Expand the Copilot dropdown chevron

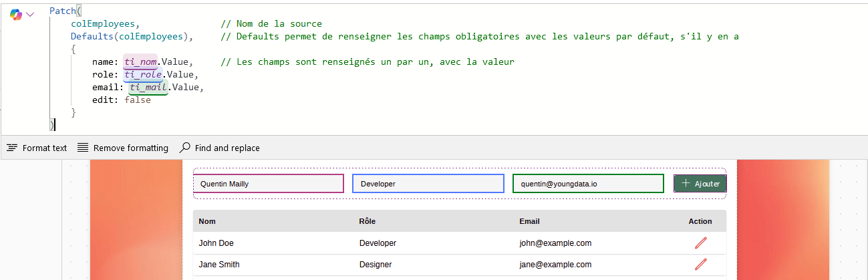point(30,14)
